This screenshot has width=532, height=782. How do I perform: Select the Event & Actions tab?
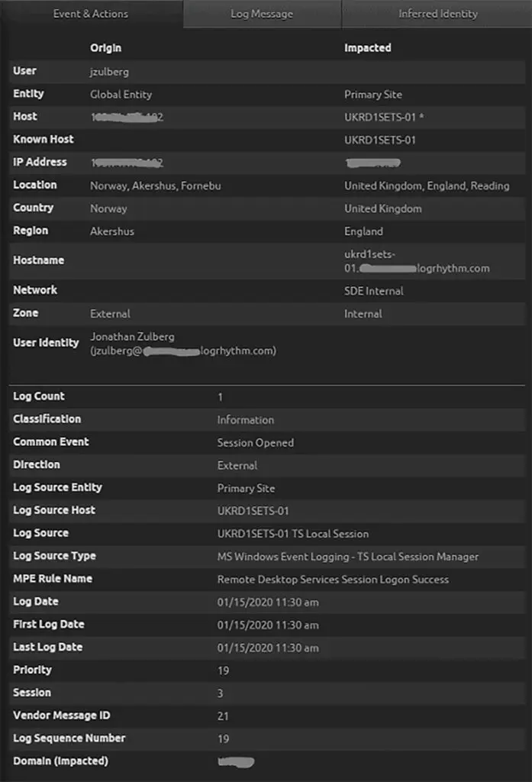(90, 13)
